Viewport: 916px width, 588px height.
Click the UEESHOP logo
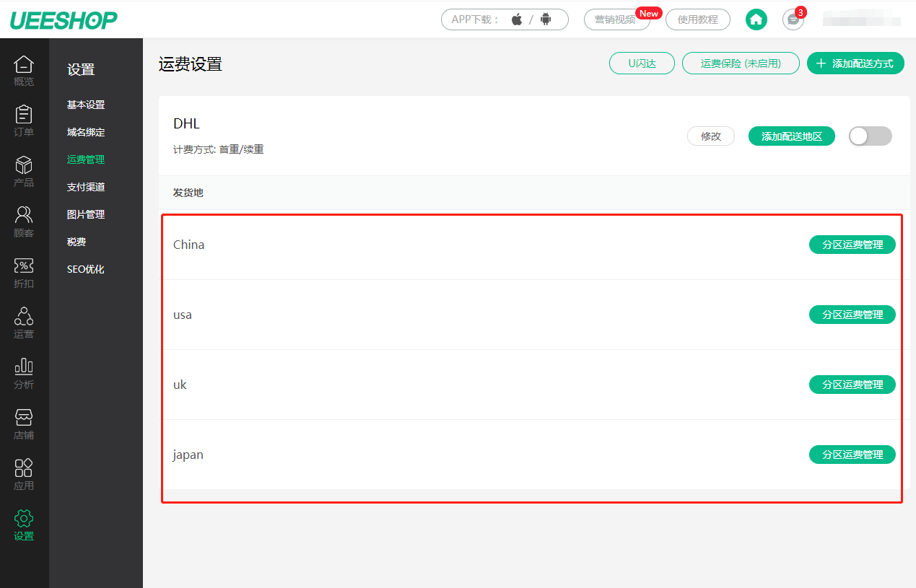[x=63, y=20]
